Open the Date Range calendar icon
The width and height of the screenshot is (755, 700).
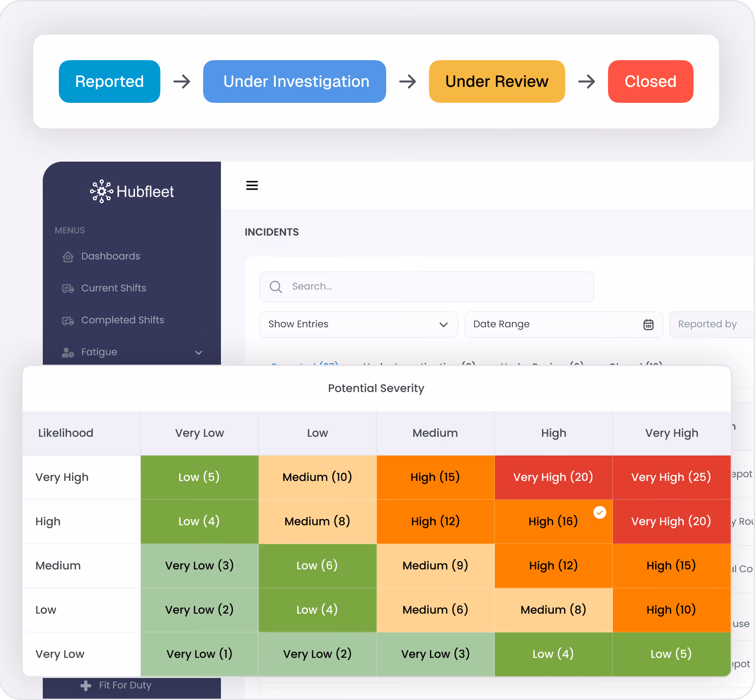coord(649,325)
